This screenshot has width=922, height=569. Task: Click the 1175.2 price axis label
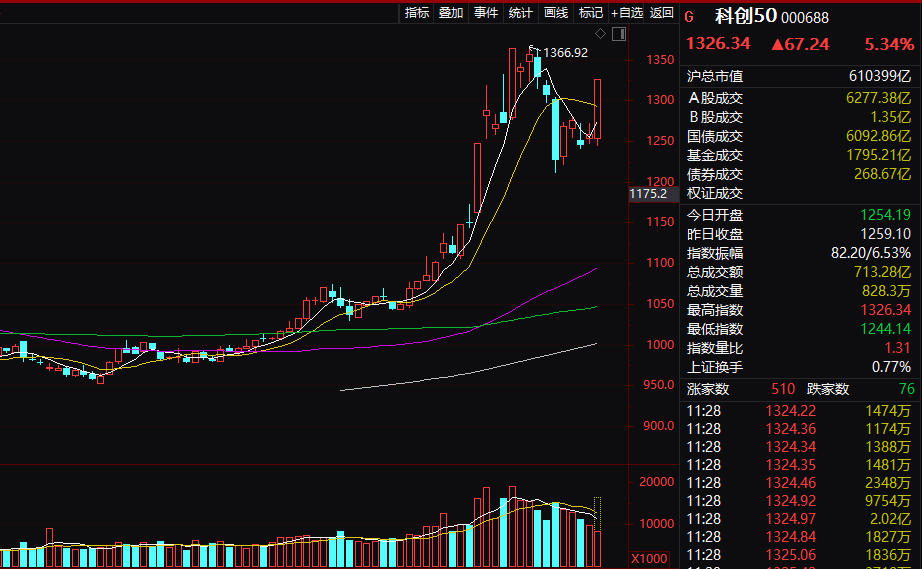coord(648,194)
